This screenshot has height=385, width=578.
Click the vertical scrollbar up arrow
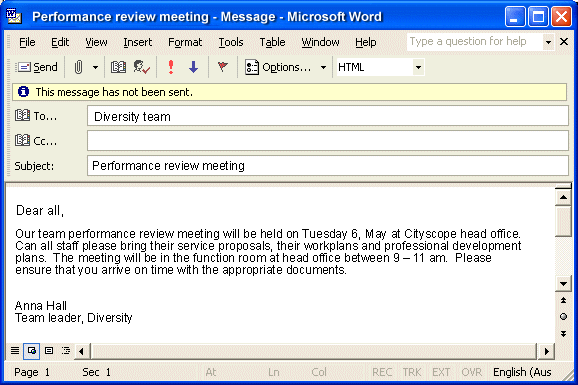tap(563, 197)
